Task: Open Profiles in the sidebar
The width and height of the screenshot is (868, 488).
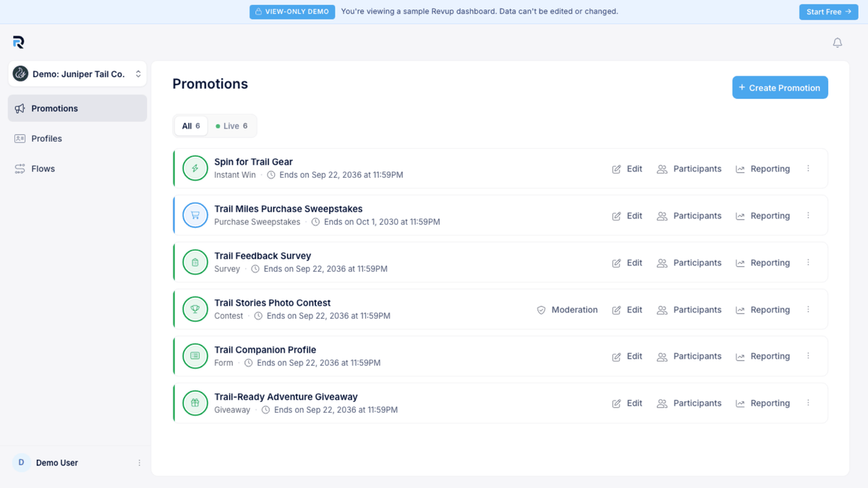Action: [x=77, y=138]
